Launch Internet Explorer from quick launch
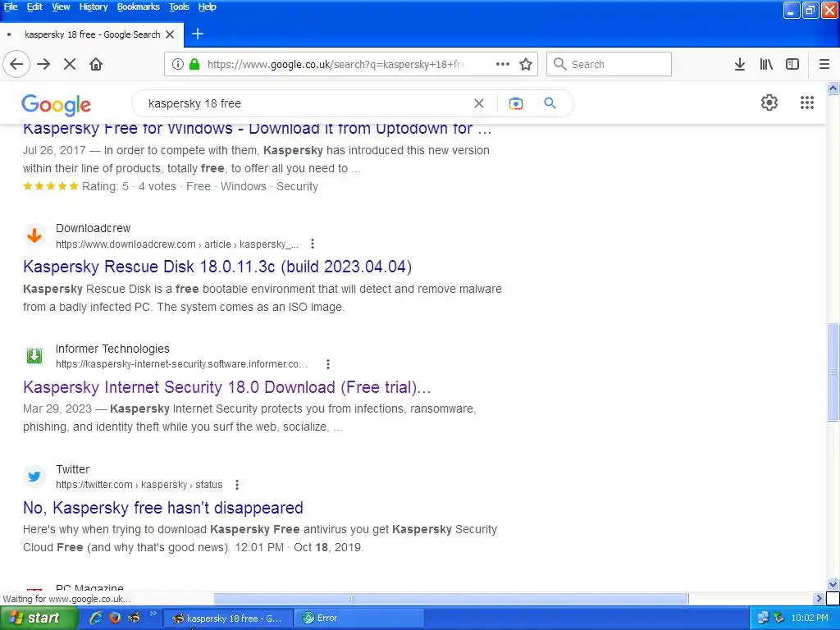840x630 pixels. click(x=96, y=619)
